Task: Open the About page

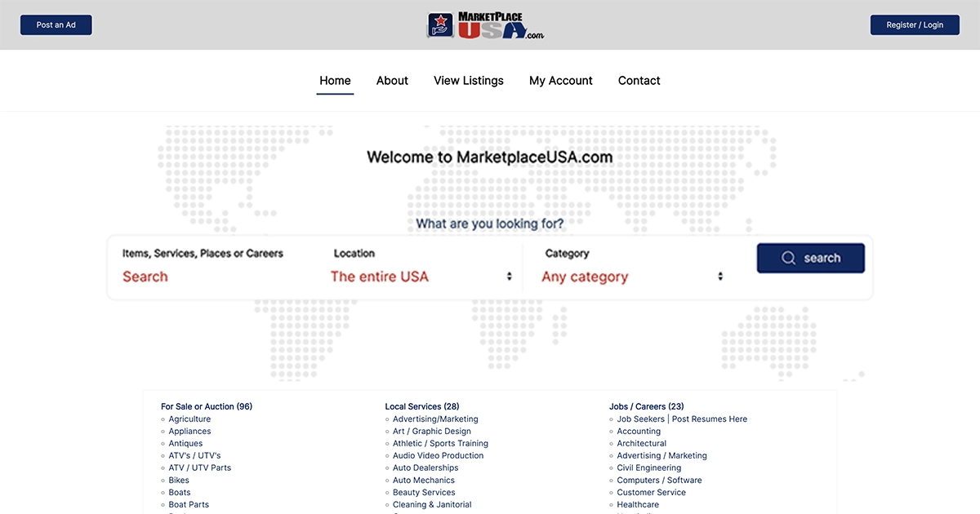Action: click(392, 81)
